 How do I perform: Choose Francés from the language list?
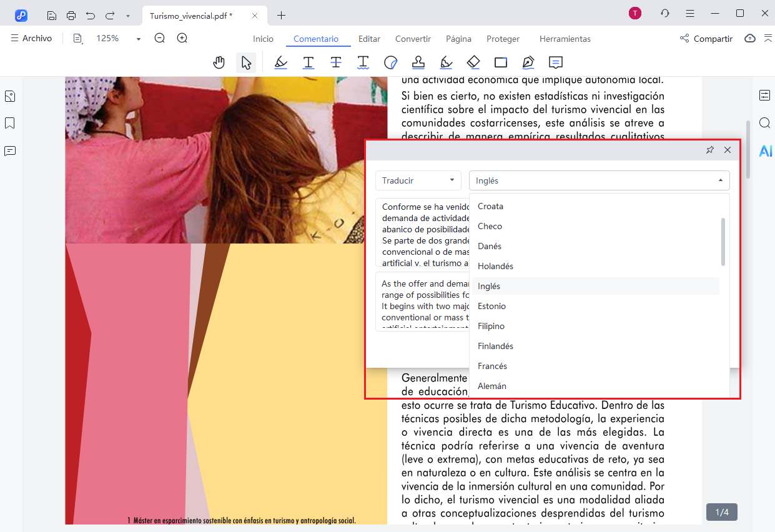[x=492, y=366]
